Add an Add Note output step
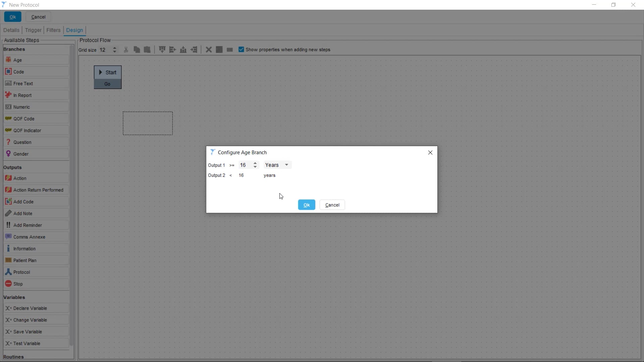The image size is (644, 362). coord(36,214)
